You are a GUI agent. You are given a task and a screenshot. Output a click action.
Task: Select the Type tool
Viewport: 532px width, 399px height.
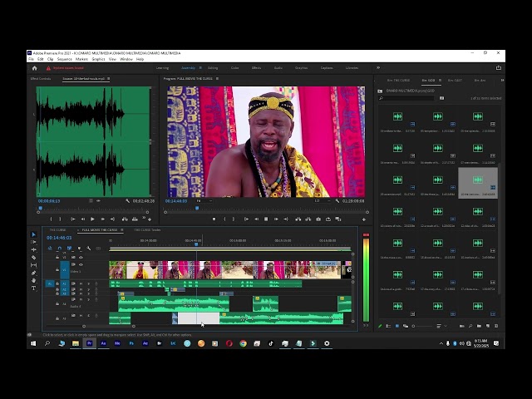coord(33,288)
